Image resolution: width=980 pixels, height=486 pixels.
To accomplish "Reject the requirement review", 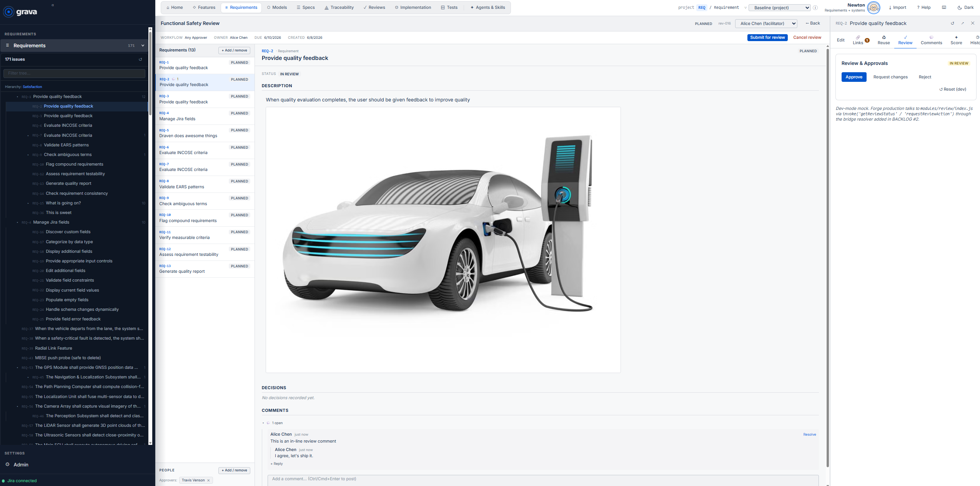I will pyautogui.click(x=925, y=77).
